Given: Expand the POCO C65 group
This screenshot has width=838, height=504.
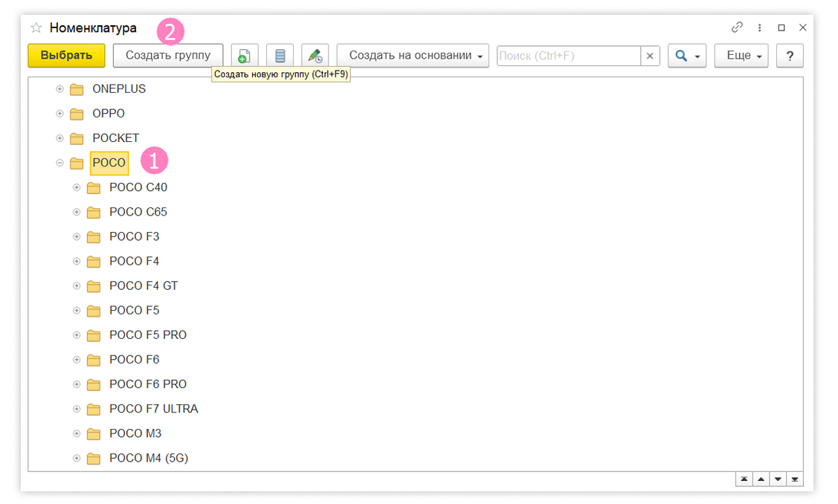Looking at the screenshot, I should (x=77, y=212).
